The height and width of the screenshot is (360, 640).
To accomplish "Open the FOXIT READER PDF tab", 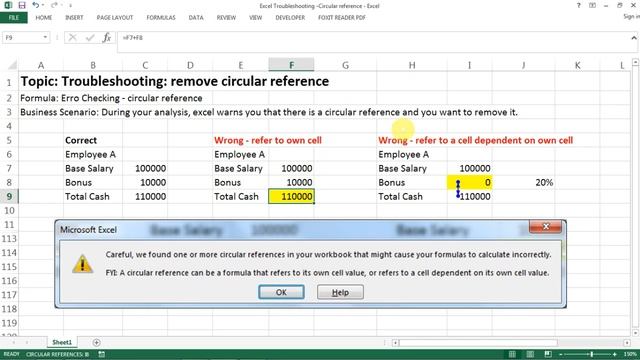I will [342, 18].
